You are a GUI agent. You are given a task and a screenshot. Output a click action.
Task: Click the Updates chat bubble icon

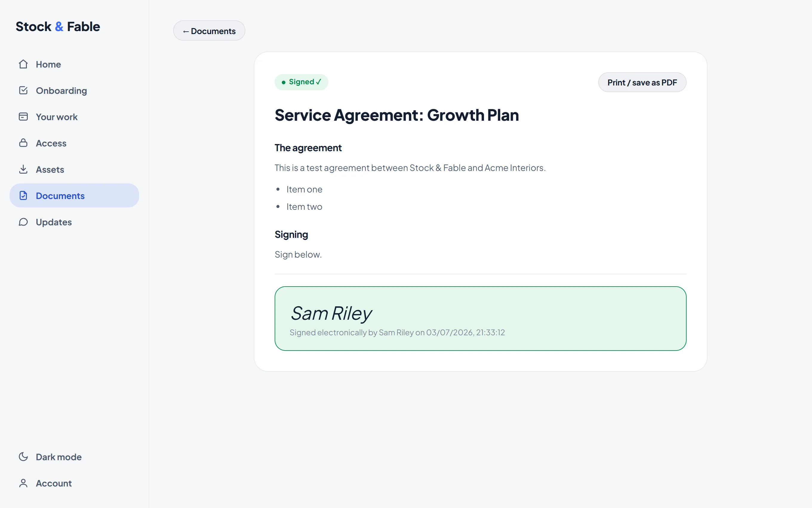click(x=23, y=222)
